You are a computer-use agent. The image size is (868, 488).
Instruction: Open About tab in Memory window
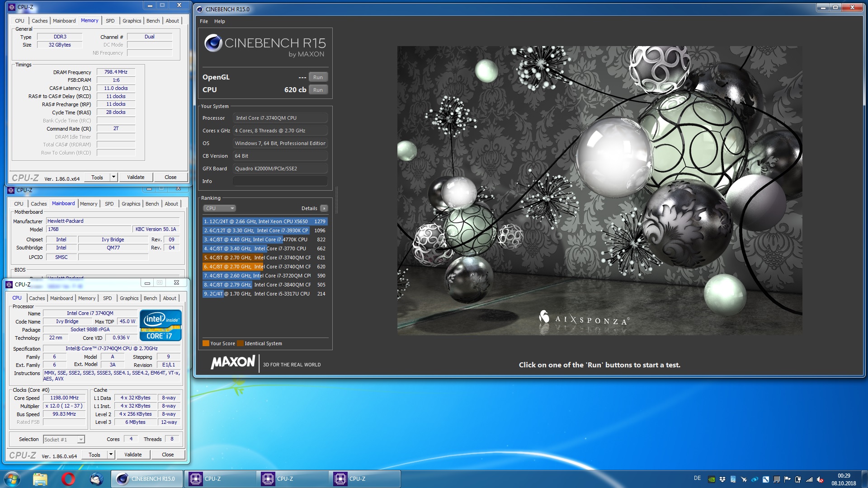tap(172, 21)
